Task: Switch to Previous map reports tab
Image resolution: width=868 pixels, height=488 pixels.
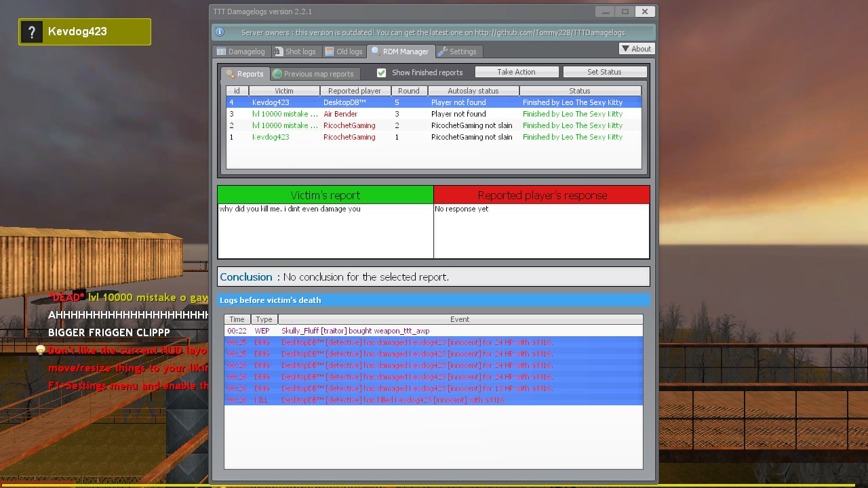Action: click(318, 74)
